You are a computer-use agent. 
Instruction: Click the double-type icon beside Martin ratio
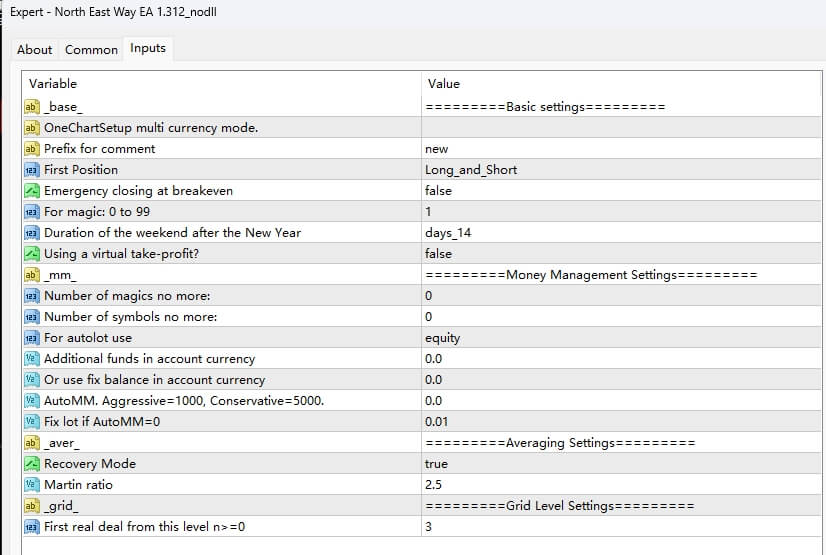(31, 485)
